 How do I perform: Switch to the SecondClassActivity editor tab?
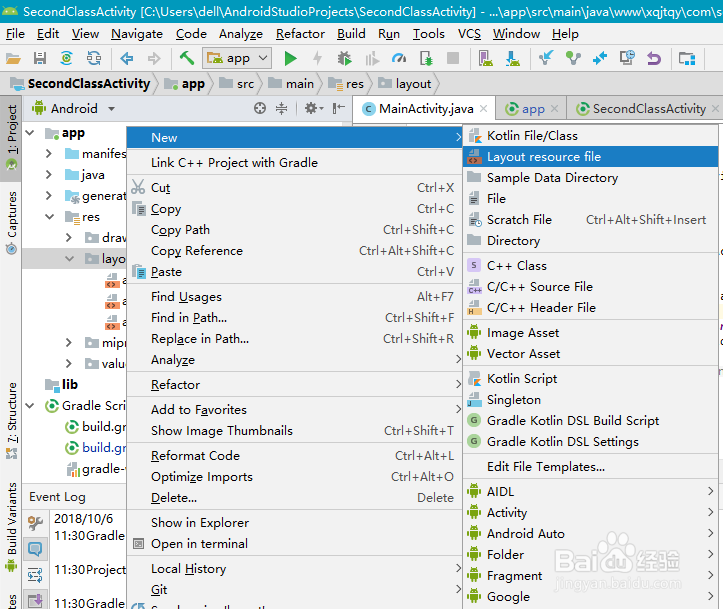tap(649, 109)
